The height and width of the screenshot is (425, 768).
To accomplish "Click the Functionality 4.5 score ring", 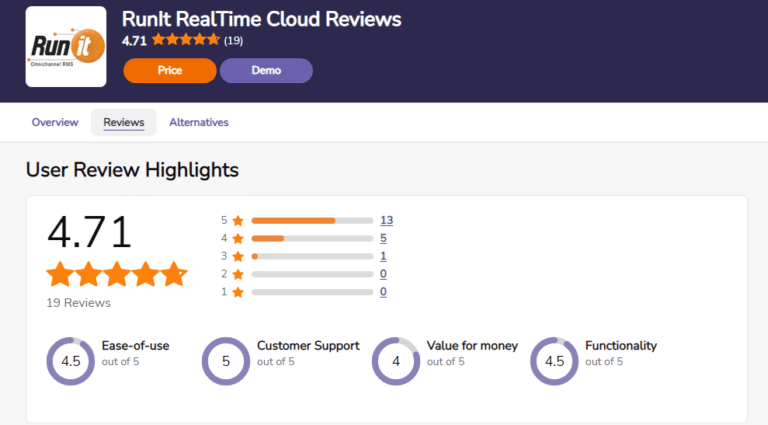I will (554, 361).
